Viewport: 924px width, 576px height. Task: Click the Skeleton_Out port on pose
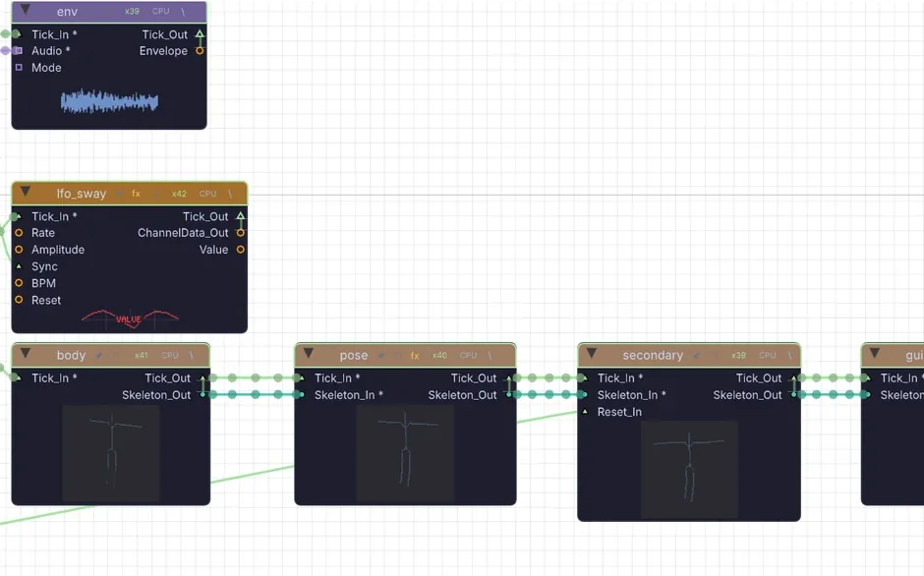(509, 394)
